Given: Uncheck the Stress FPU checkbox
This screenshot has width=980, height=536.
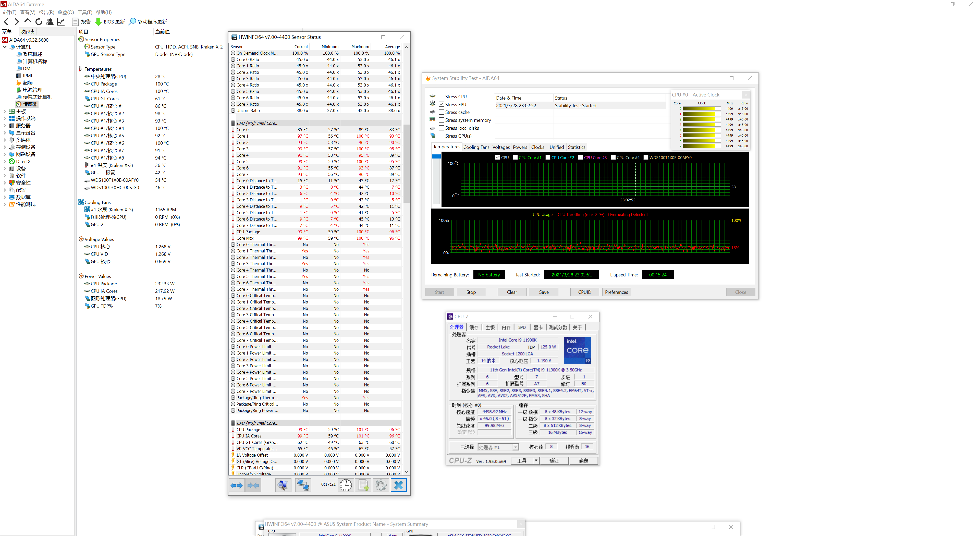Looking at the screenshot, I should click(442, 104).
